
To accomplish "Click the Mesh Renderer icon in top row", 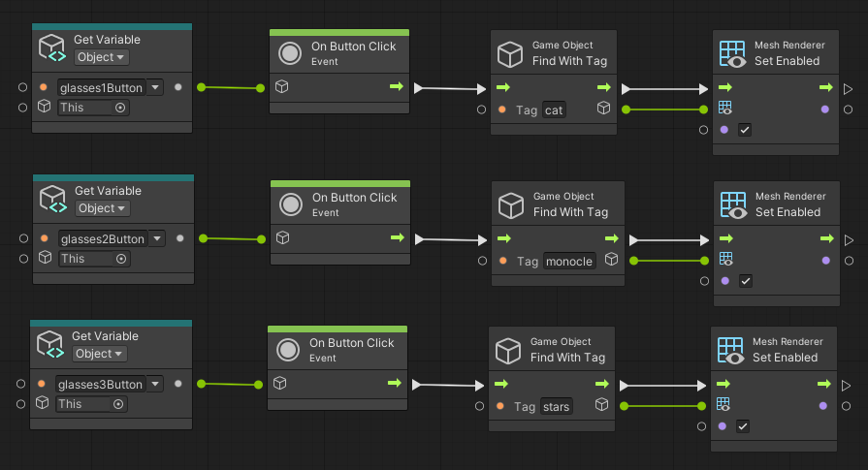I will click(733, 53).
